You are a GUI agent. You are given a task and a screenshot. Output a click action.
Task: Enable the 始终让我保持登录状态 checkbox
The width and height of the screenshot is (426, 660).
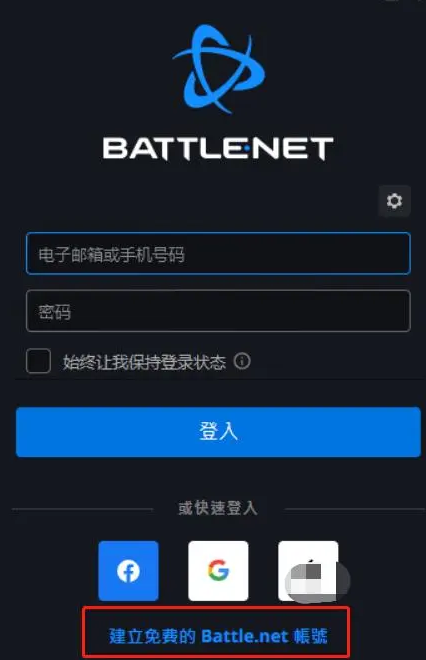pyautogui.click(x=38, y=361)
